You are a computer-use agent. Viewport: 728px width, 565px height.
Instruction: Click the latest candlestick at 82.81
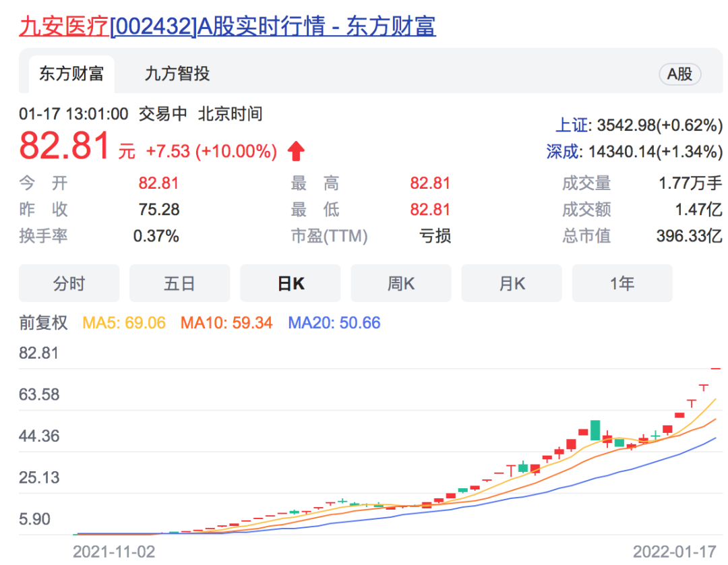tap(716, 369)
